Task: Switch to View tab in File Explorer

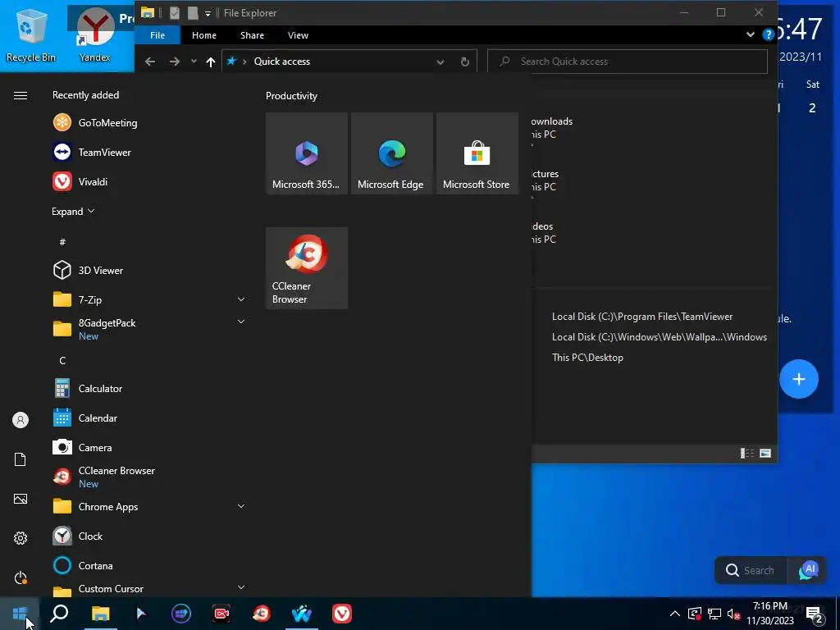Action: pos(298,35)
